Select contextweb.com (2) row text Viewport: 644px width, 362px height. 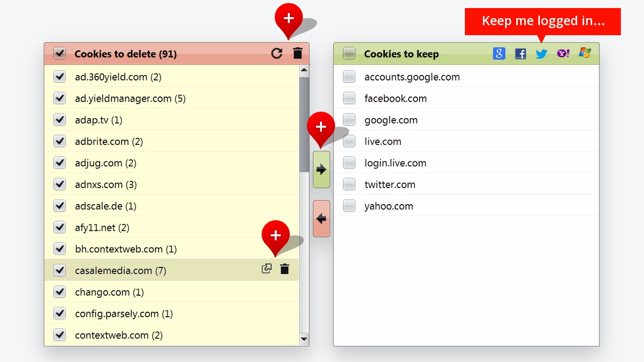119,335
